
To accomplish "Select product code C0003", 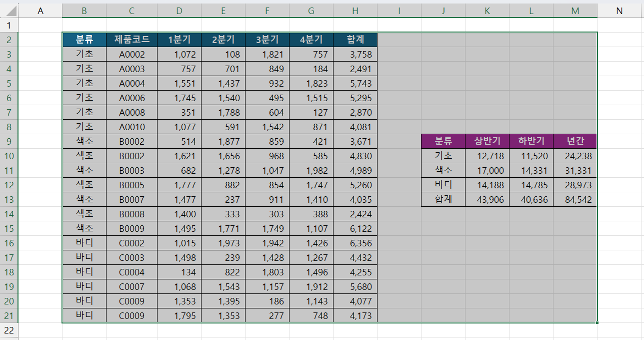I will tap(131, 257).
